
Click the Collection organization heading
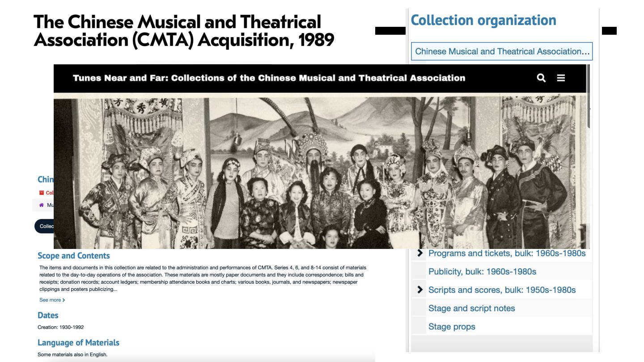coord(483,20)
